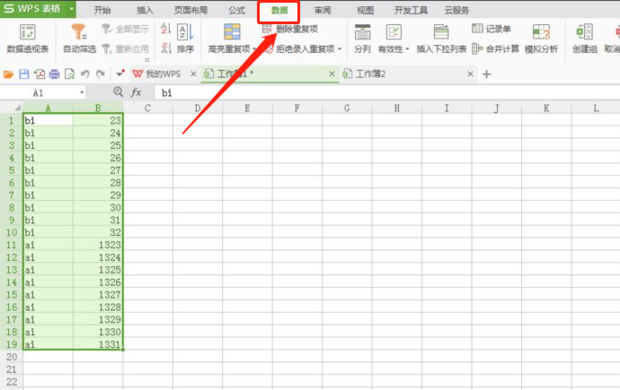
Task: Open the 公式 ribbon tab
Action: click(236, 10)
